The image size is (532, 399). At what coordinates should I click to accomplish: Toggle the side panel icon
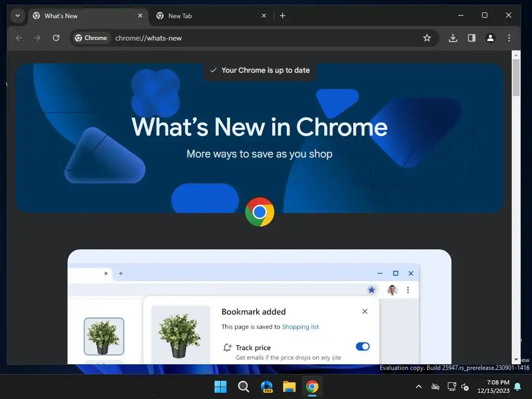[x=472, y=38]
